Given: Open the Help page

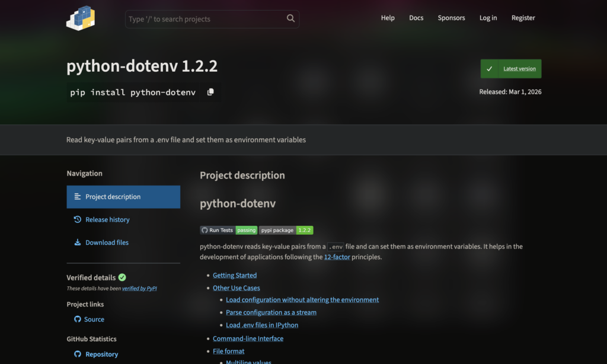Looking at the screenshot, I should click(x=388, y=18).
